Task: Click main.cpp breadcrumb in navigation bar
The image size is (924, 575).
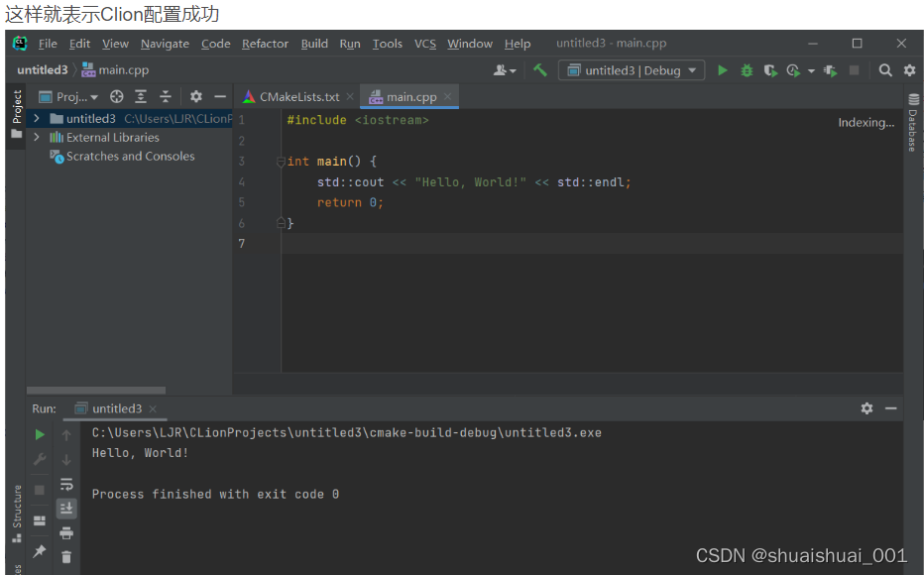Action: click(x=115, y=70)
